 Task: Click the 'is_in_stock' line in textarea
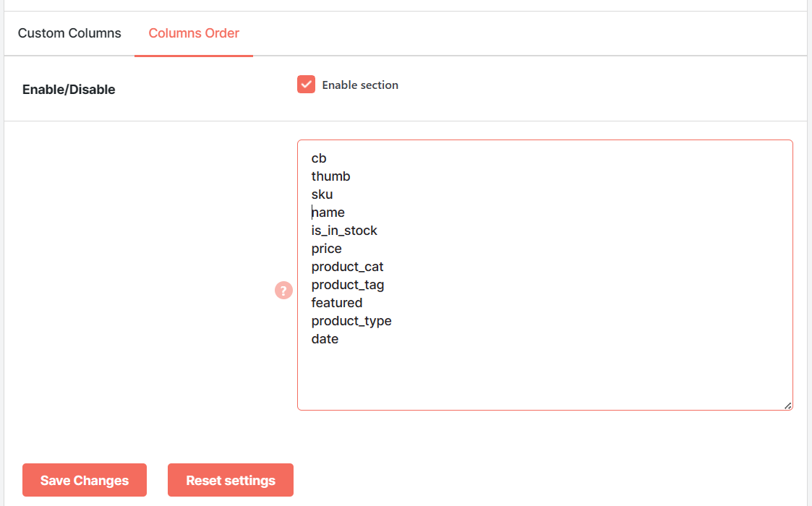click(344, 231)
